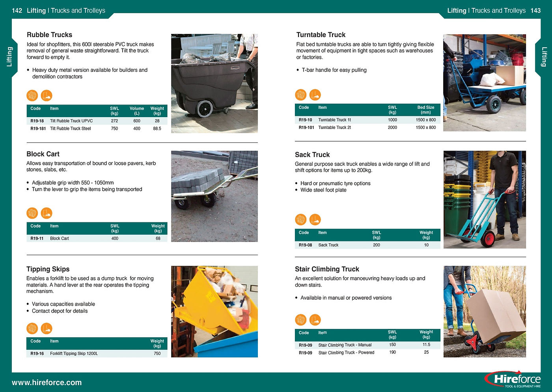Viewport: 552px width, 392px height.
Task: Select the safety boot icon under Sack Truck
Action: [315, 219]
